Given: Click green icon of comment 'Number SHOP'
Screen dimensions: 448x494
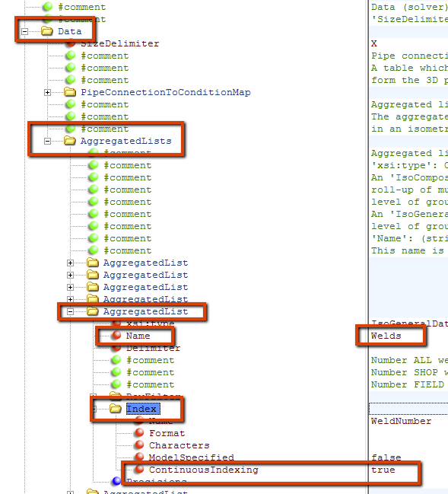Looking at the screenshot, I should [x=116, y=371].
